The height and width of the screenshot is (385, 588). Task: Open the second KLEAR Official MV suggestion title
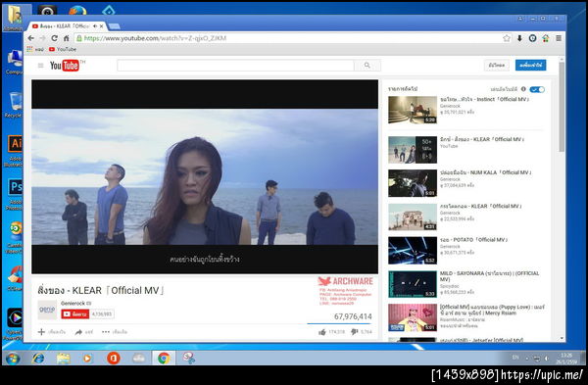pos(481,206)
